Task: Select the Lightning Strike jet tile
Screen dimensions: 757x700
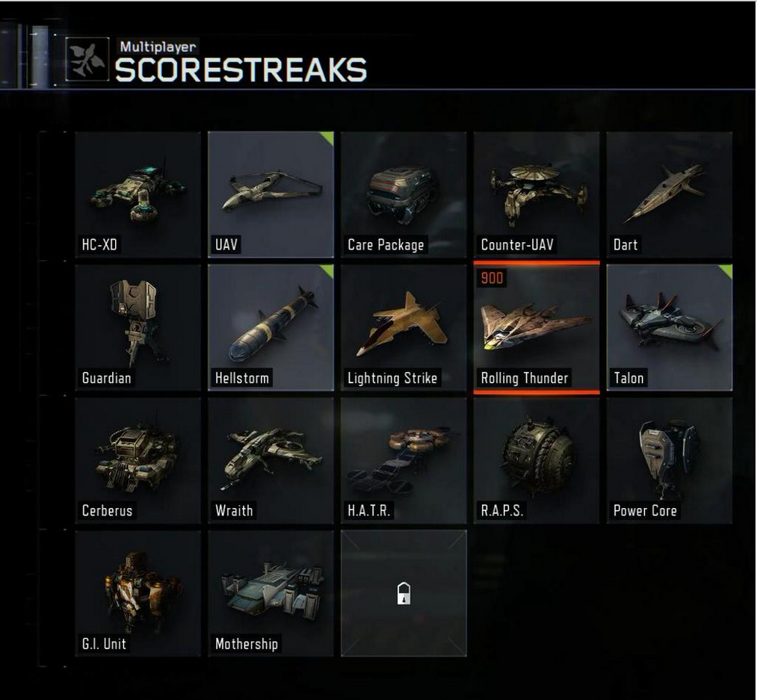Action: tap(404, 327)
